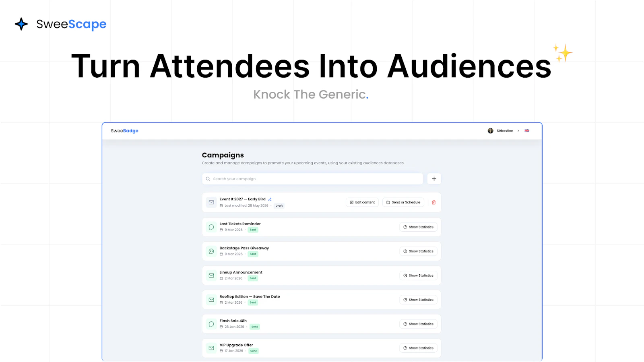Switch language via the UK flag icon

coord(526,131)
